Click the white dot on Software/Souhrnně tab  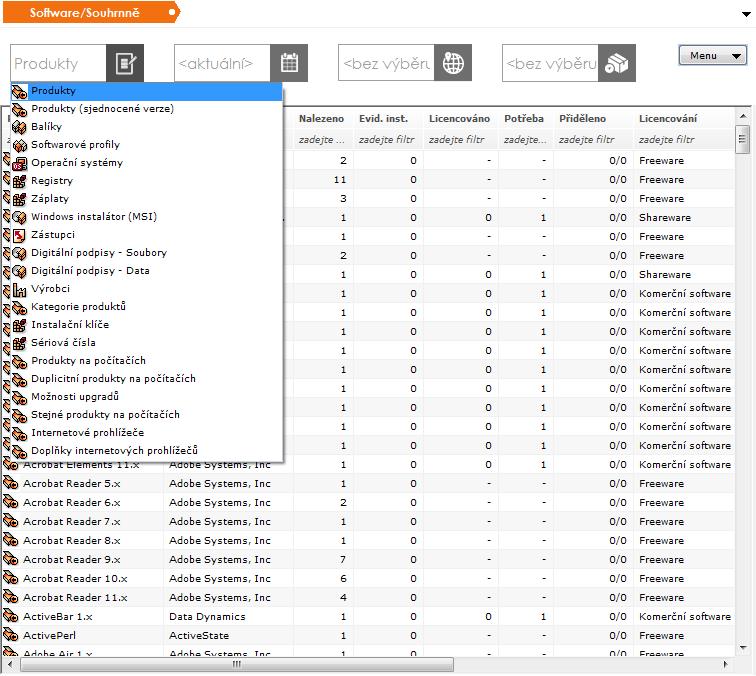[171, 13]
